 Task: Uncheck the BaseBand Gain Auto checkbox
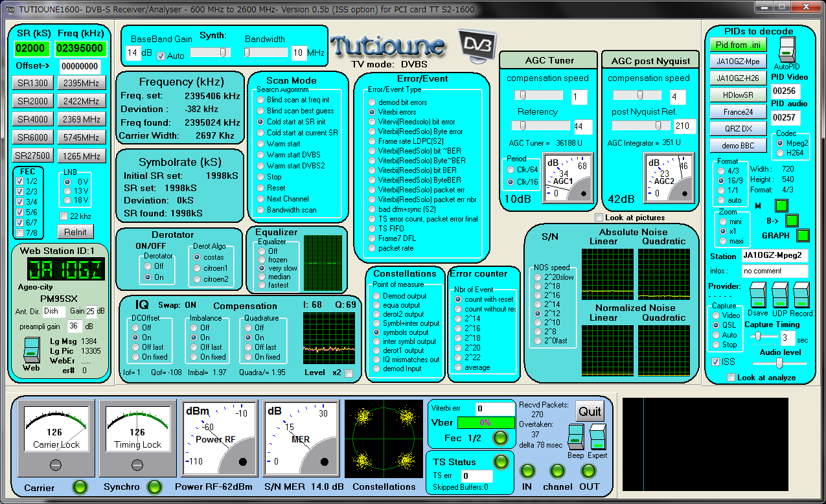click(x=161, y=56)
